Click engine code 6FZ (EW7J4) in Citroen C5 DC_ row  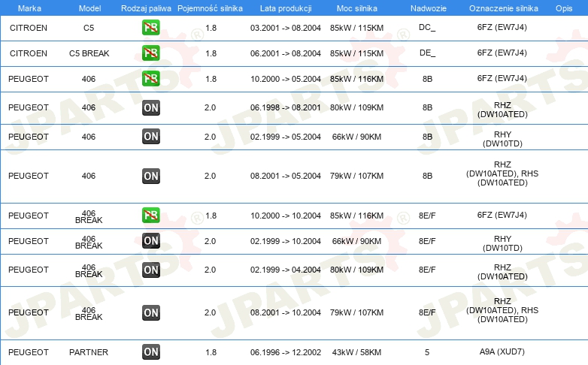click(x=502, y=27)
